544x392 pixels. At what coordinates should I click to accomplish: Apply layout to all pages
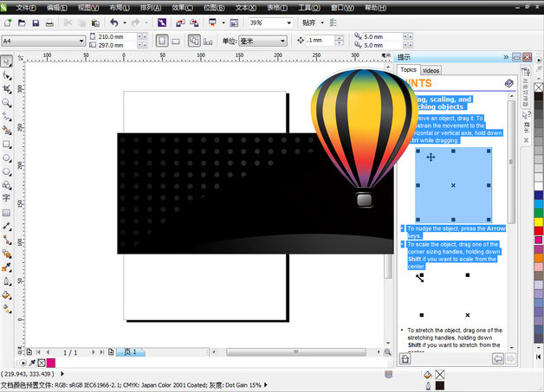coord(194,41)
